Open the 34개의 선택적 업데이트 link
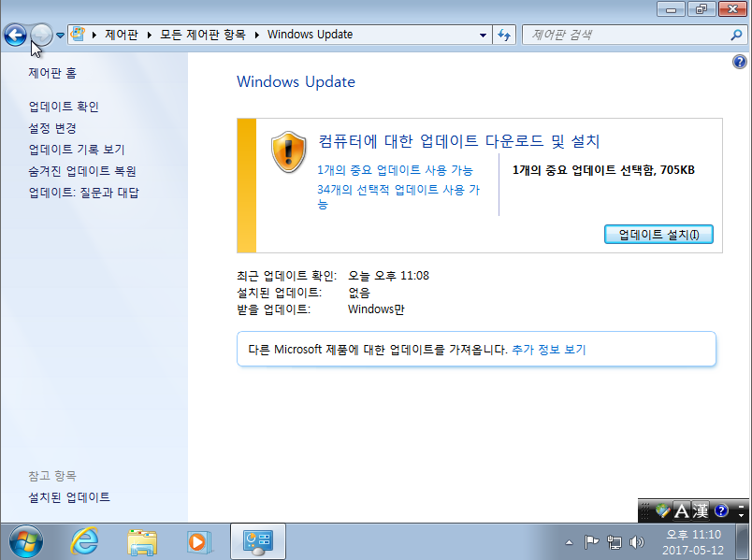This screenshot has height=560, width=752. point(398,196)
